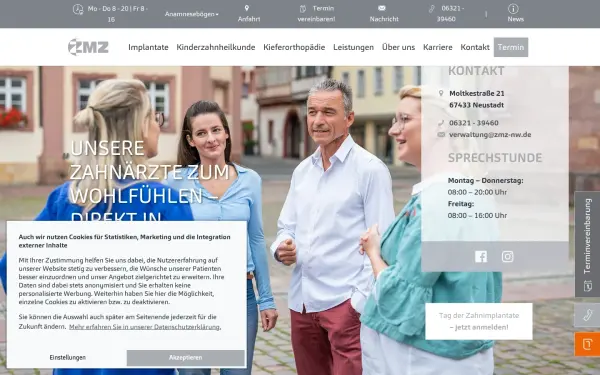The width and height of the screenshot is (600, 375).
Task: Click the email verwaltung@zmz-nw.de
Action: coord(490,135)
